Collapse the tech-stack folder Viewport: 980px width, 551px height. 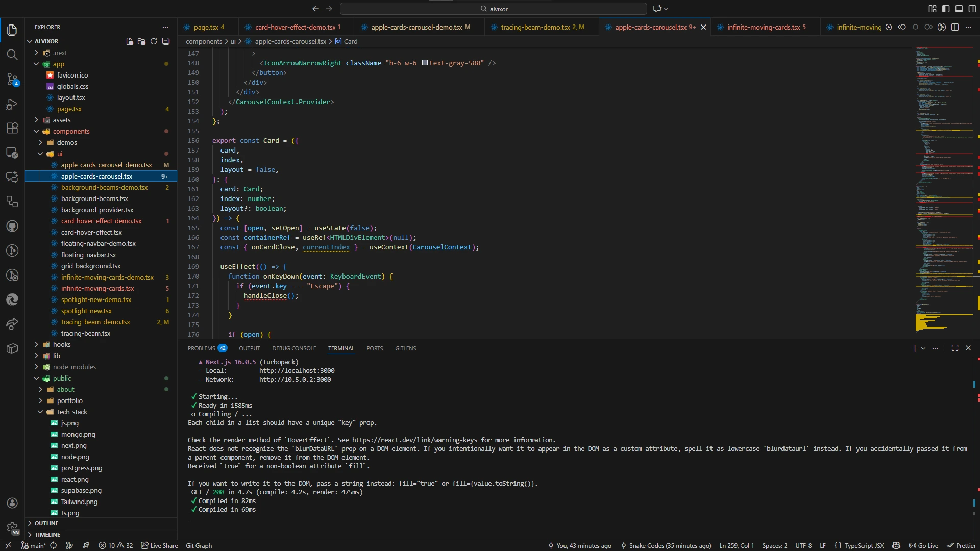[72, 412]
